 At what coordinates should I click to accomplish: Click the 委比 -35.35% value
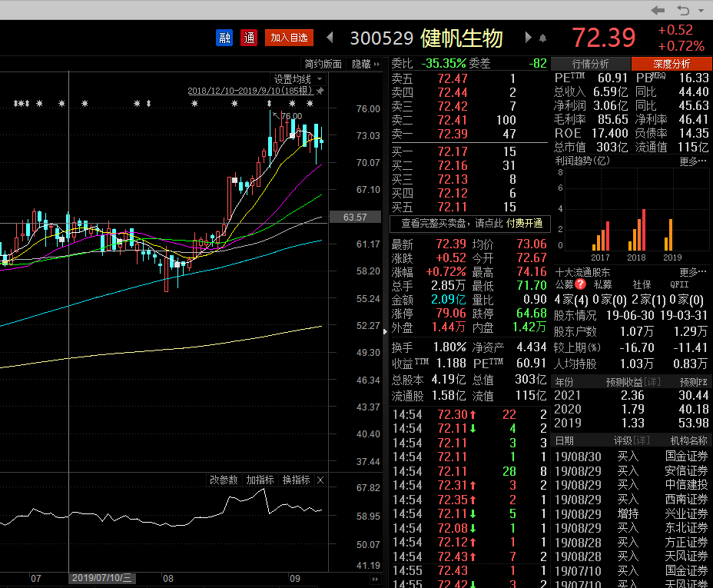(x=444, y=63)
